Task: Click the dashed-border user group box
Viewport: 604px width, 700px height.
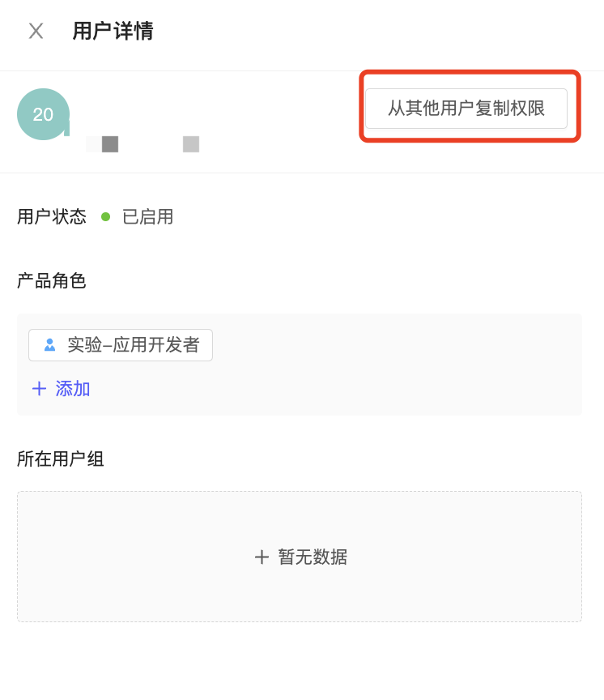Action: point(300,557)
